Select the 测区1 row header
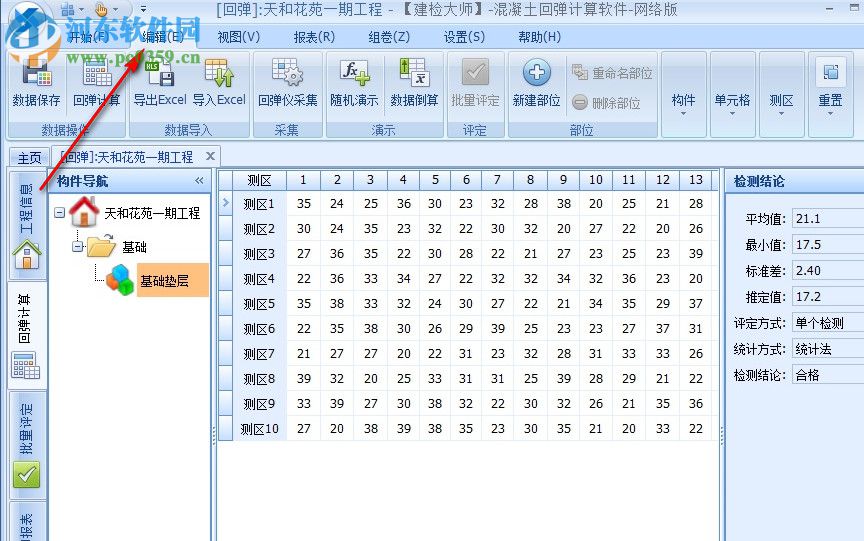This screenshot has width=864, height=541. [259, 204]
